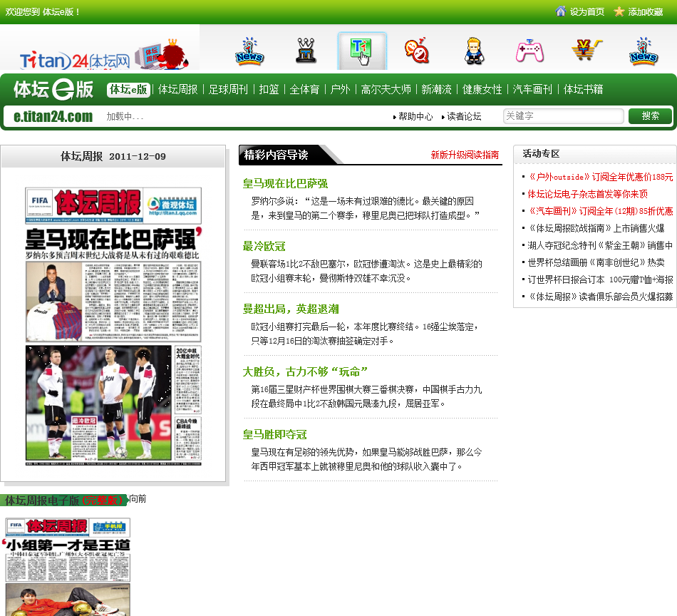This screenshot has height=616, width=677.
Task: Open the 健康女性 menu item
Action: [482, 89]
